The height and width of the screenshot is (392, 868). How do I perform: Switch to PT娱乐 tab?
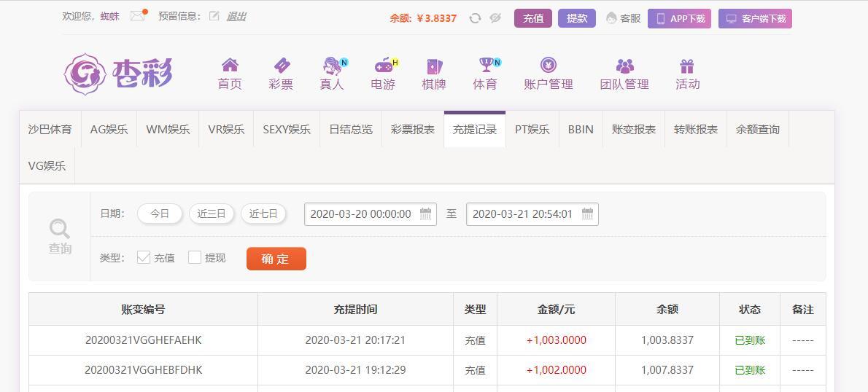(x=532, y=130)
